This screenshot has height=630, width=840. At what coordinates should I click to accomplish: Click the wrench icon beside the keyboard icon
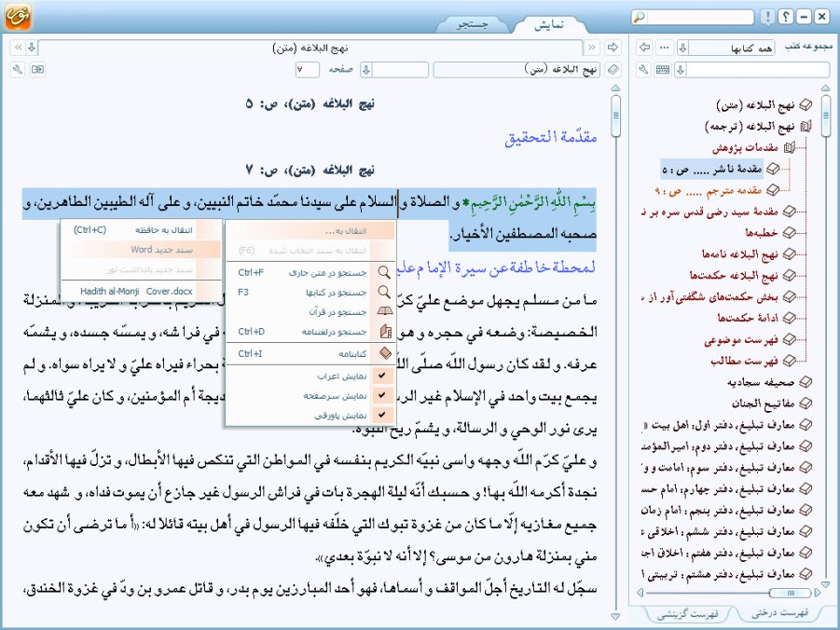[x=644, y=69]
